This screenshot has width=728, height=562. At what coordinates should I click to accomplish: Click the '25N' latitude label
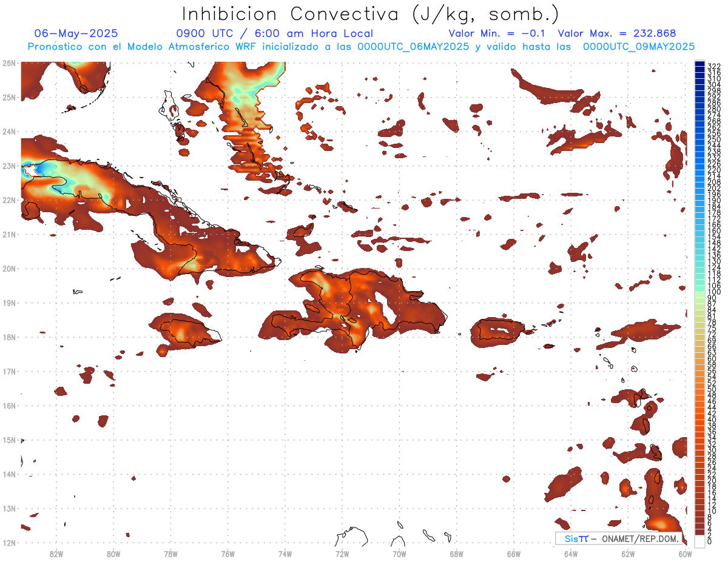click(x=8, y=97)
